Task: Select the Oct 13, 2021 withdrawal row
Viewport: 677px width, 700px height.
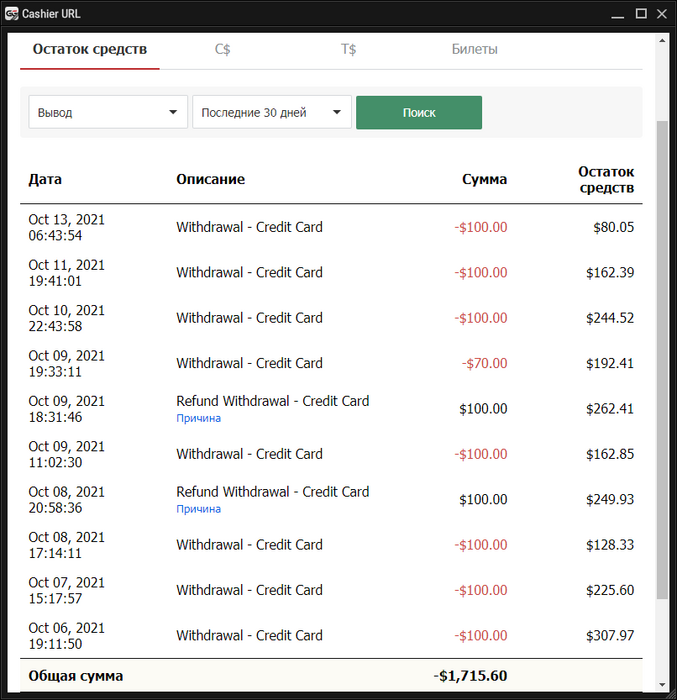Action: tap(330, 227)
